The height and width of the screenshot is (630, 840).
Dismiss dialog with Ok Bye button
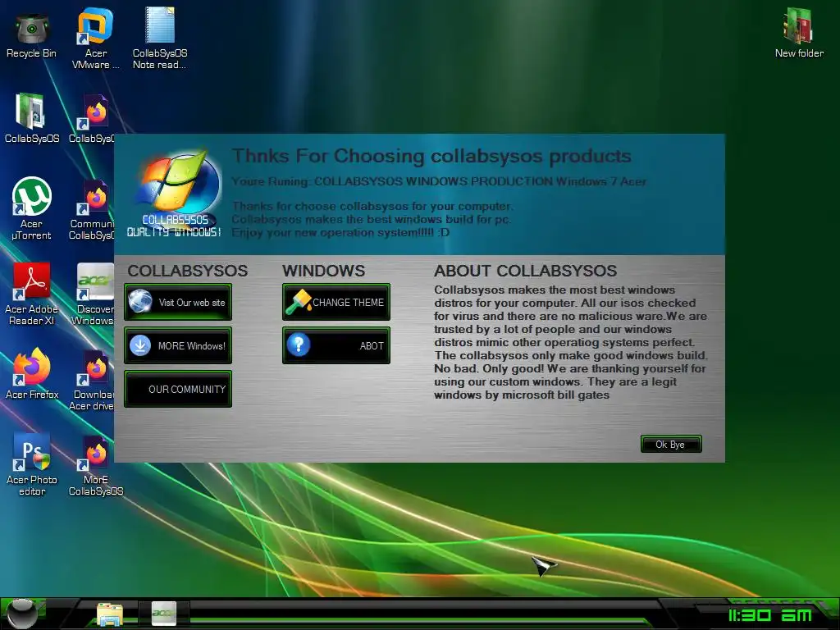coord(671,444)
